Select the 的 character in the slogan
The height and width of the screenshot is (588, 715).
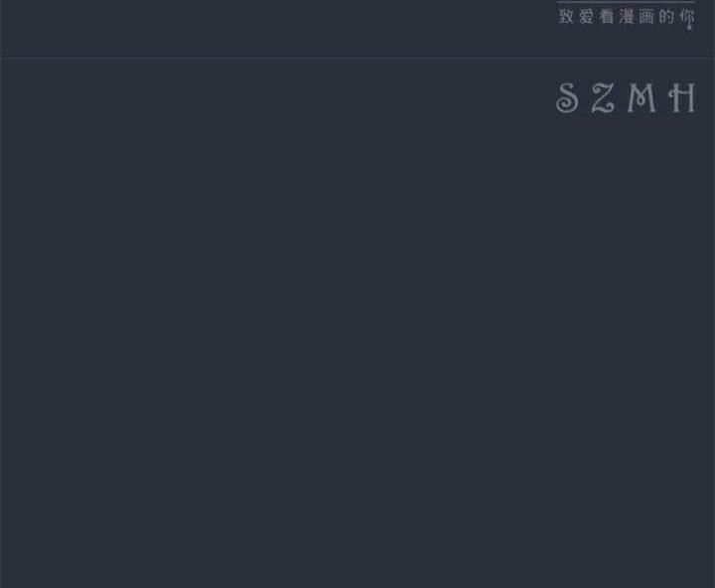click(666, 17)
